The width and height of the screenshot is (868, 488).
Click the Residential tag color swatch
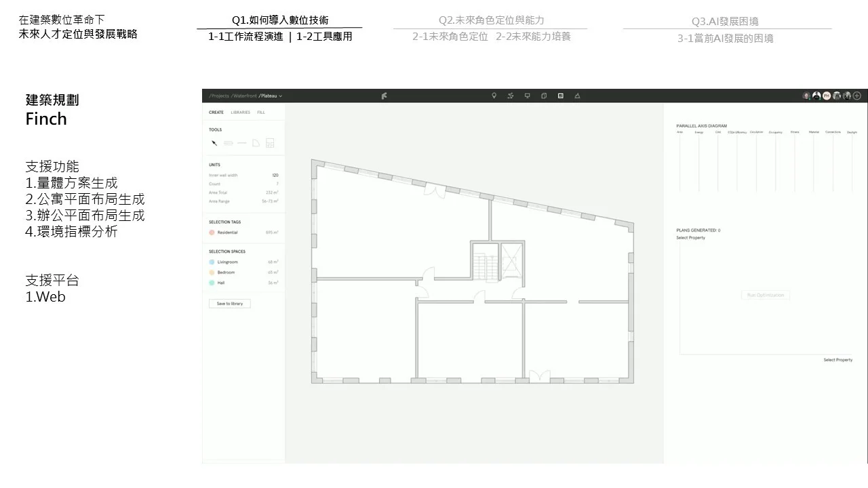(x=212, y=232)
